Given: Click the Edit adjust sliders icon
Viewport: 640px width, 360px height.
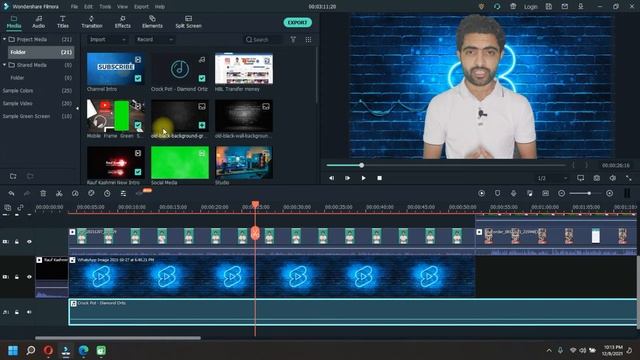Looking at the screenshot, I should [x=123, y=193].
